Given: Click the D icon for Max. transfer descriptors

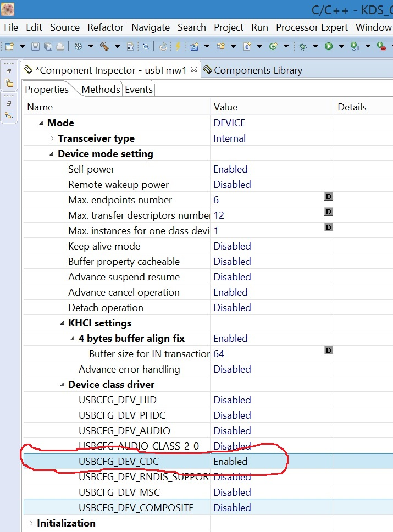Looking at the screenshot, I should 329,212.
